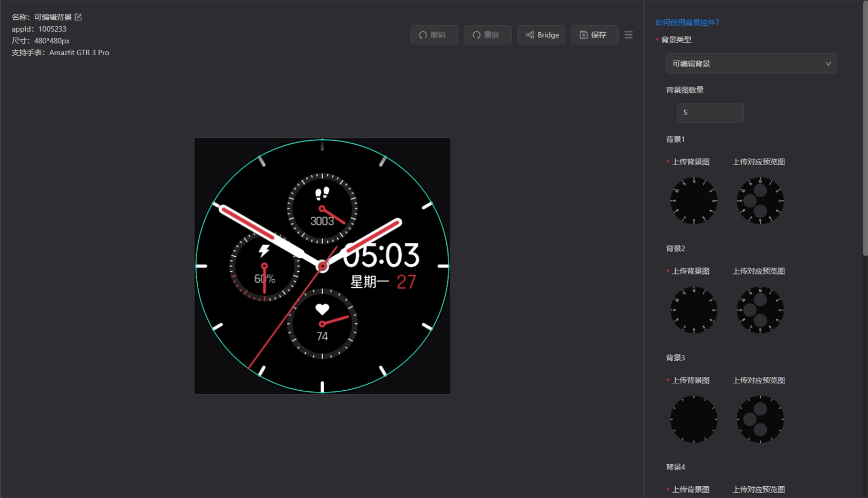The height and width of the screenshot is (498, 868).
Task: Click the 撤销 undo button
Action: pos(434,35)
